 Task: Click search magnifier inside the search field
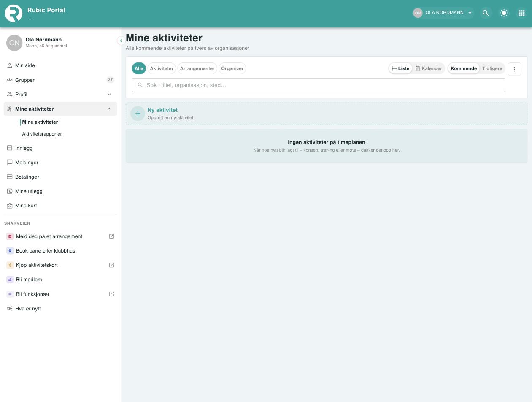140,85
